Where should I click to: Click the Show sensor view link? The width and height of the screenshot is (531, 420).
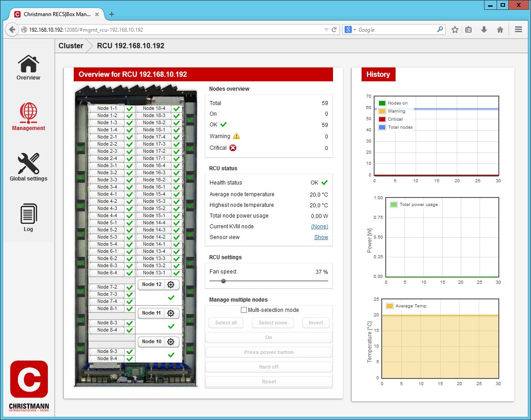point(321,237)
